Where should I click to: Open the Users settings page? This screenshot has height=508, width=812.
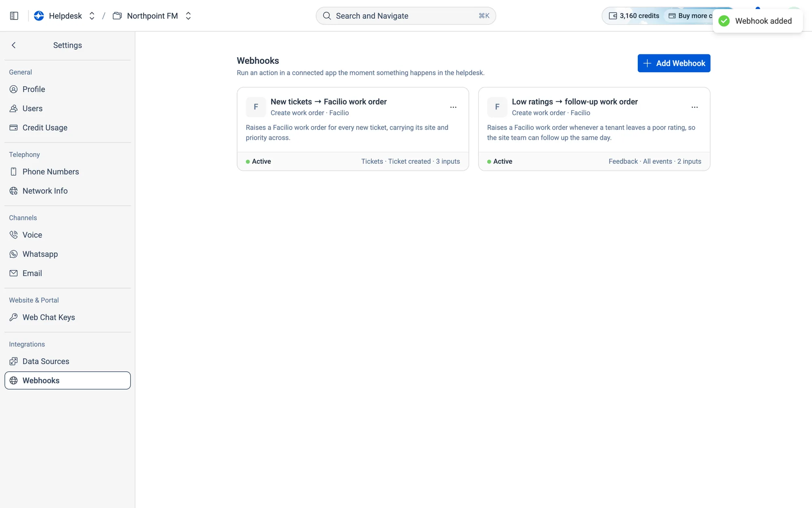pos(67,109)
